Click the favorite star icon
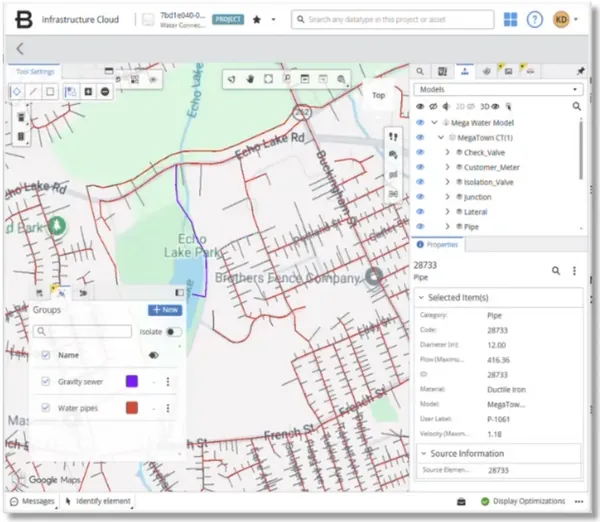The width and height of the screenshot is (600, 522). pos(257,20)
